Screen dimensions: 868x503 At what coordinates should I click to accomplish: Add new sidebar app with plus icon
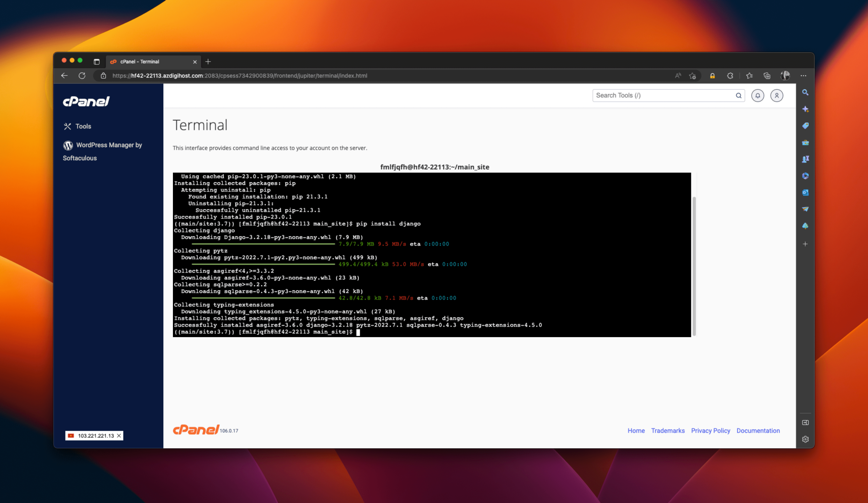tap(805, 244)
